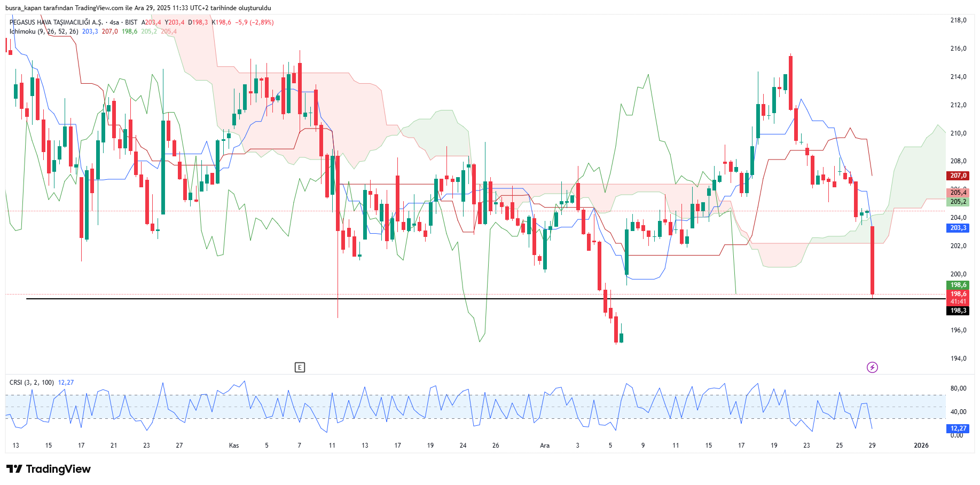980x485 pixels.
Task: Click the blue 203,3 price axis label
Action: point(958,228)
